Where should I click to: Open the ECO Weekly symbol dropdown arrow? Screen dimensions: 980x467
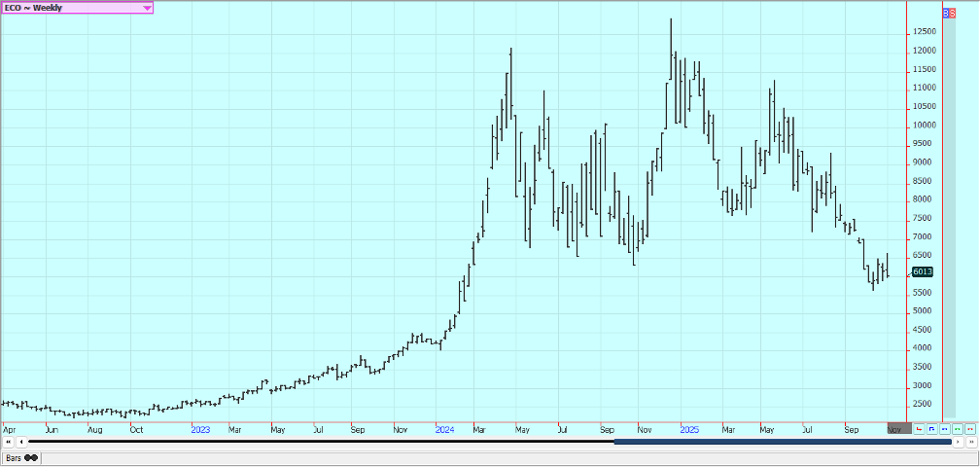pyautogui.click(x=147, y=8)
